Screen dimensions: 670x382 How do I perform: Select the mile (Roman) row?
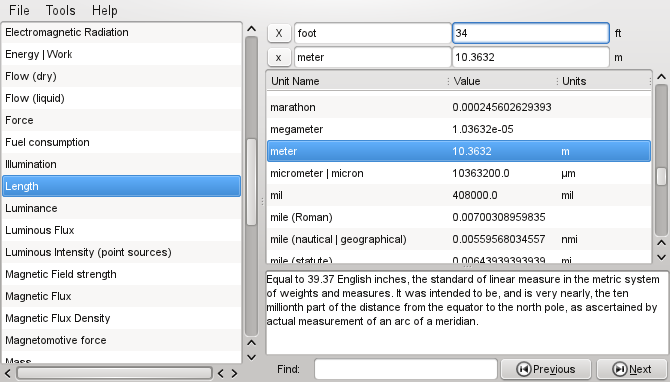(459, 217)
